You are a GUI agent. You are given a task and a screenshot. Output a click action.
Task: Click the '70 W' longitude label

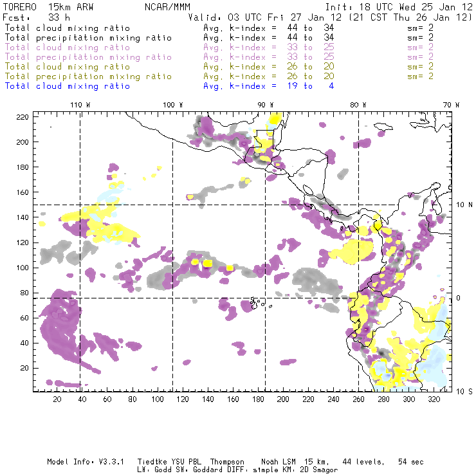451,105
